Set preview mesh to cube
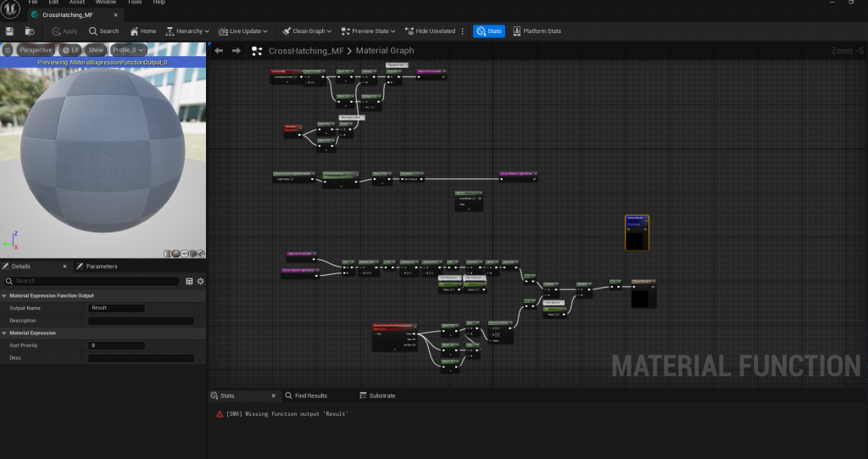The width and height of the screenshot is (868, 459). 192,254
